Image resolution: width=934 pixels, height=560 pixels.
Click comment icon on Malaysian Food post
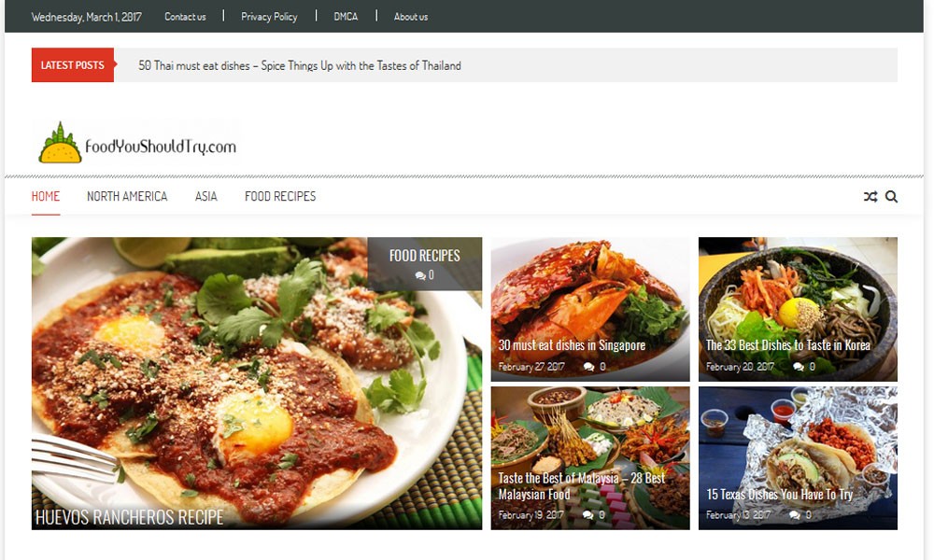588,515
